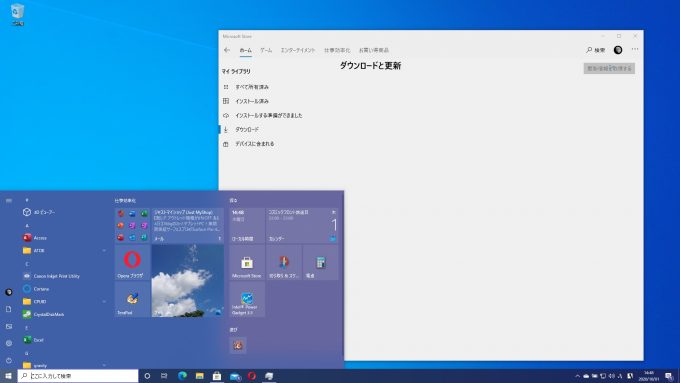Launch CrystalDiskMark from app list

tap(63, 314)
